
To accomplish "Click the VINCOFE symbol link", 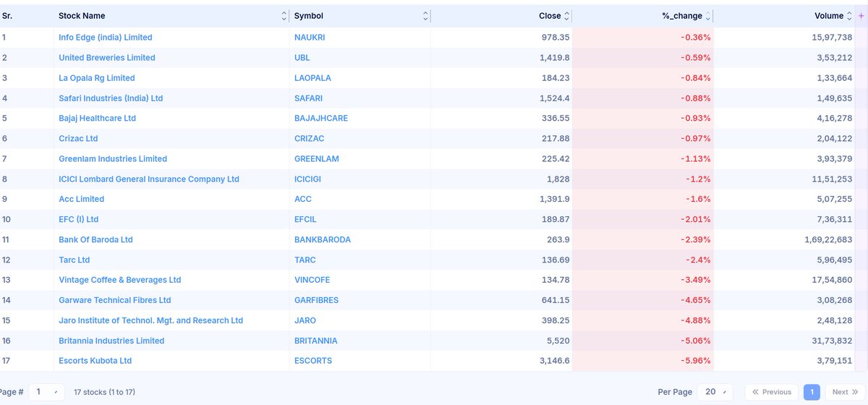I will pos(312,280).
